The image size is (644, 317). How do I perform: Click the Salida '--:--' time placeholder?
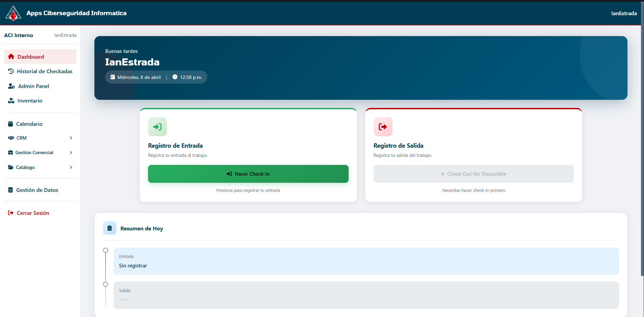click(x=124, y=299)
